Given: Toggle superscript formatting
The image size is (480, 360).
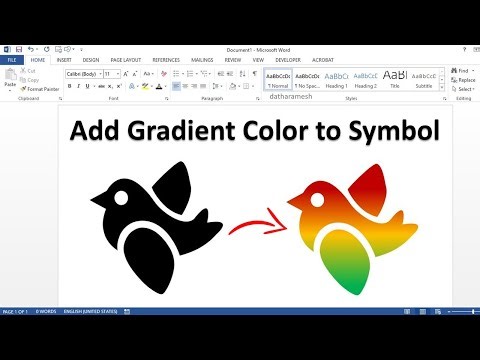Looking at the screenshot, I should [x=119, y=86].
